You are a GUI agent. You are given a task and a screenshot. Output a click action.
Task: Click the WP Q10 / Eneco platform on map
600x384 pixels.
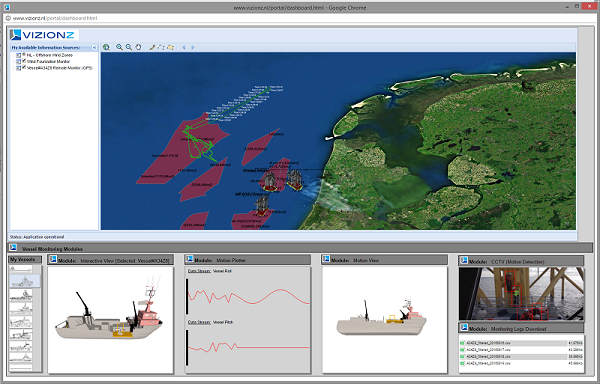(x=262, y=206)
